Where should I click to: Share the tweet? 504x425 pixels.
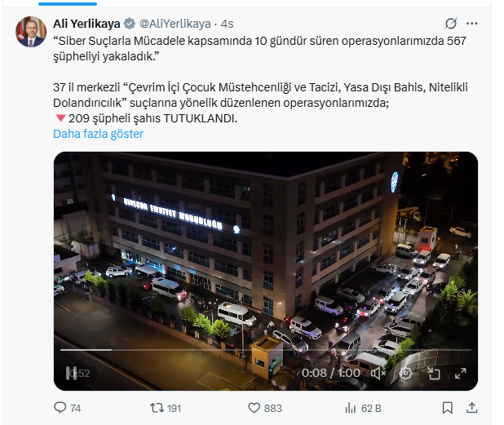(471, 408)
